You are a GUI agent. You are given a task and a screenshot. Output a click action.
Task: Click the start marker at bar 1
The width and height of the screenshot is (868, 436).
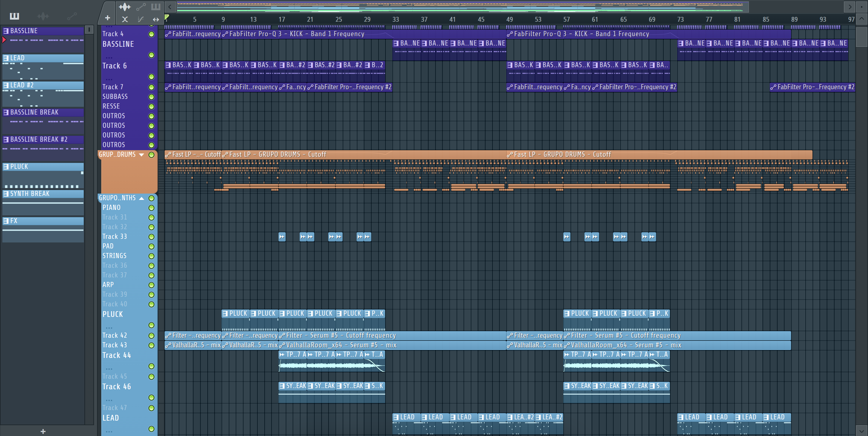pos(166,17)
